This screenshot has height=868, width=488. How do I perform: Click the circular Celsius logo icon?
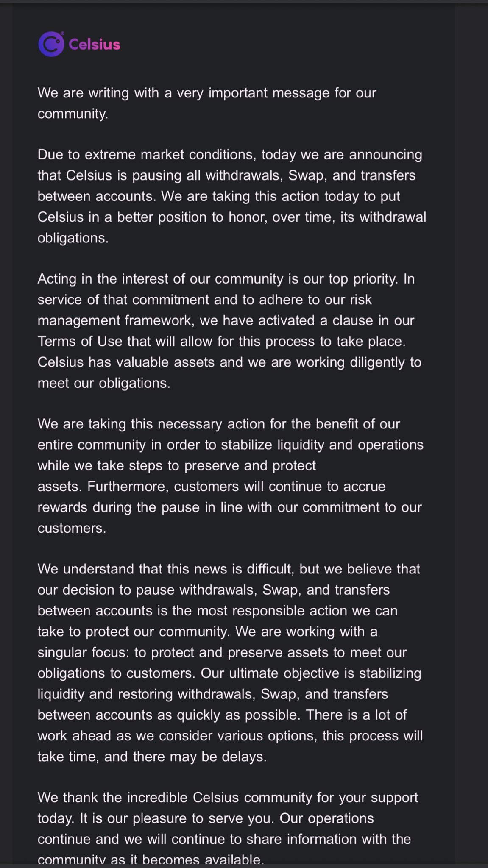click(51, 44)
